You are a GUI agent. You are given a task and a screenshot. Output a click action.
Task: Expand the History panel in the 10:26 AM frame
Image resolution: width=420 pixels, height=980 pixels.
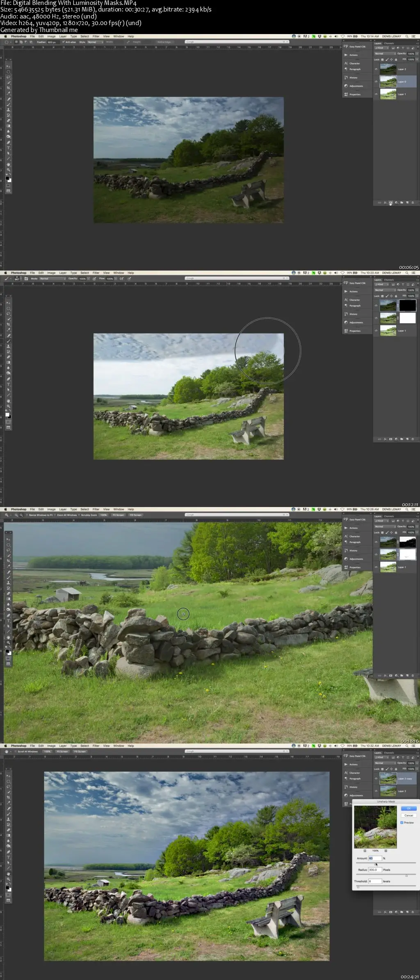[x=353, y=551]
